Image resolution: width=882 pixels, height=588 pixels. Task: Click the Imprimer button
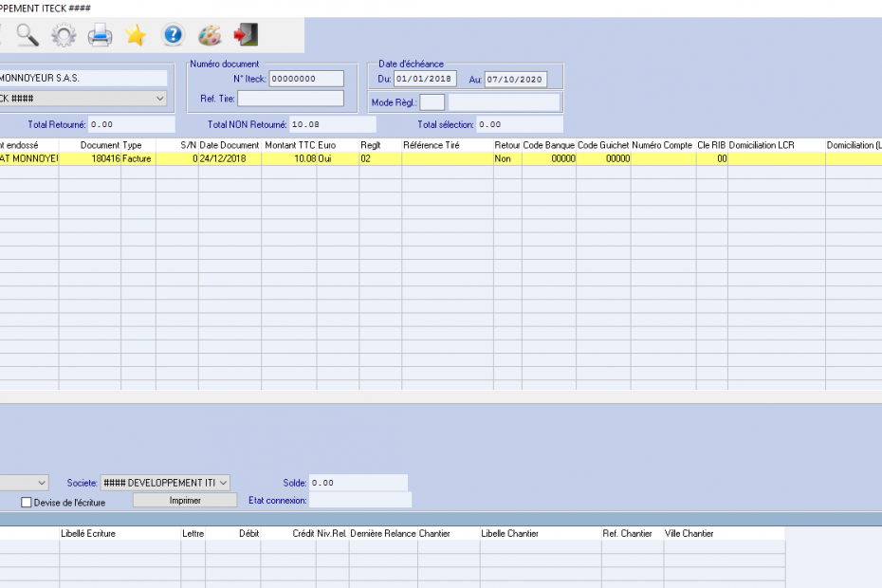185,500
